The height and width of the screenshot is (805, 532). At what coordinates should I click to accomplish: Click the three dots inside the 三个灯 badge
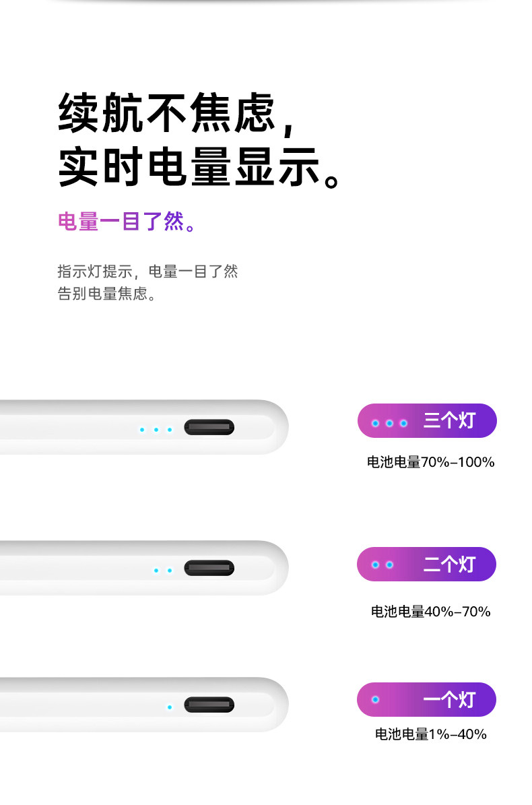coord(389,423)
